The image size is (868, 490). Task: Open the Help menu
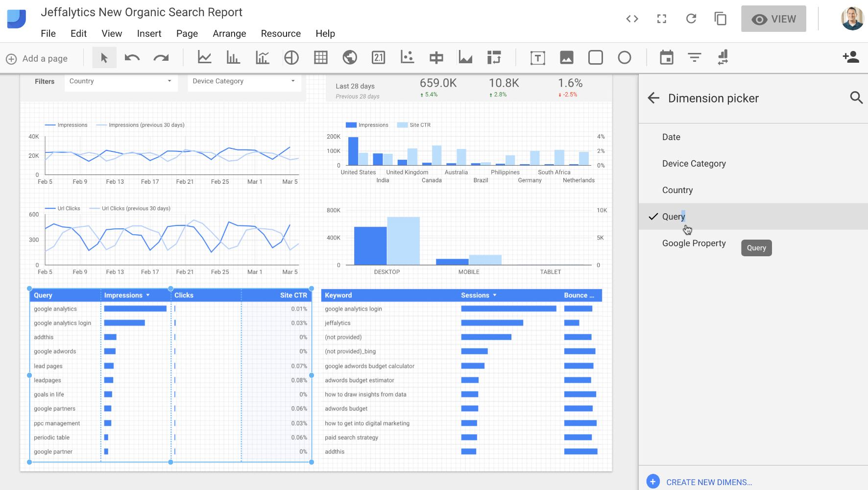325,33
